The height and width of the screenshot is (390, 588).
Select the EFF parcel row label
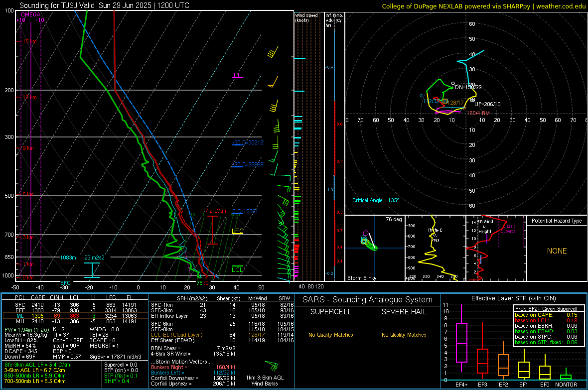point(20,310)
